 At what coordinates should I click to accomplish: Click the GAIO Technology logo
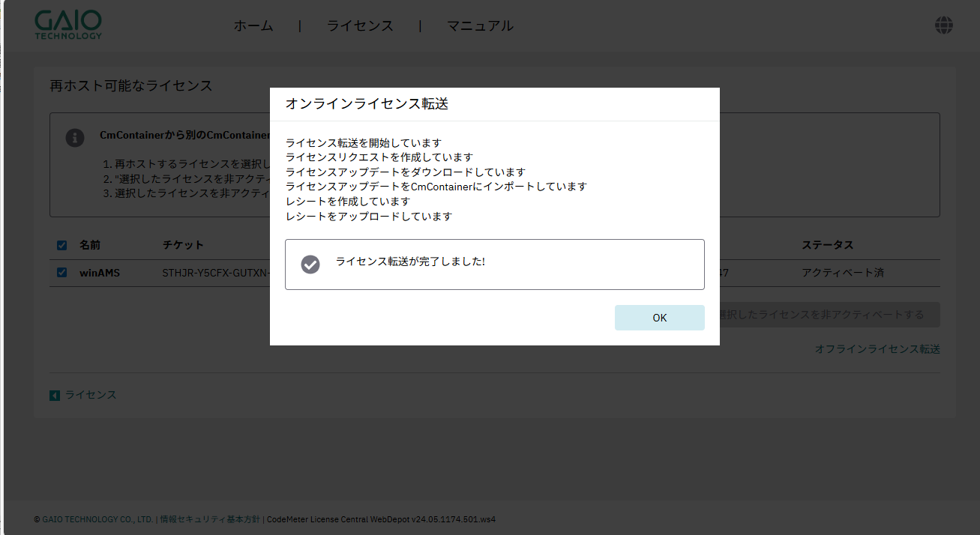[68, 25]
